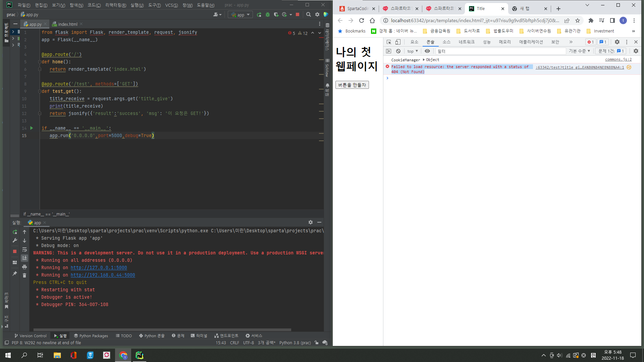Open PyCharm IDE settings gear in toolbar
The width and height of the screenshot is (644, 362).
317,15
